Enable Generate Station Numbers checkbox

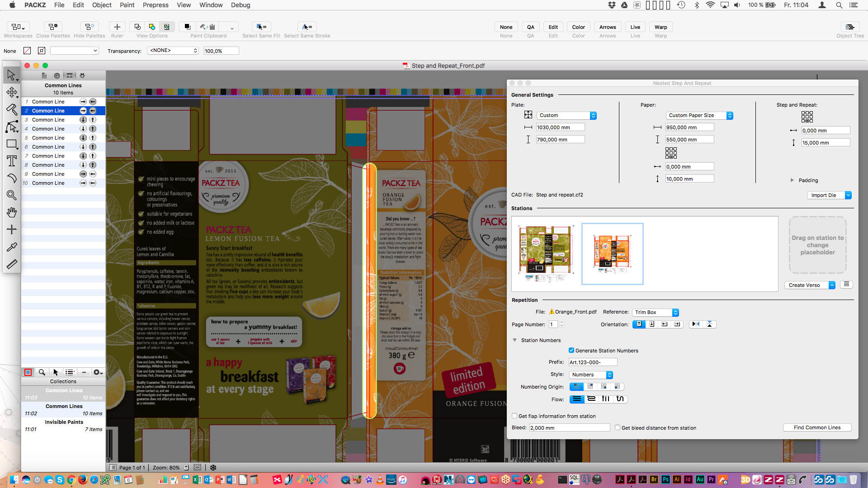coord(571,350)
